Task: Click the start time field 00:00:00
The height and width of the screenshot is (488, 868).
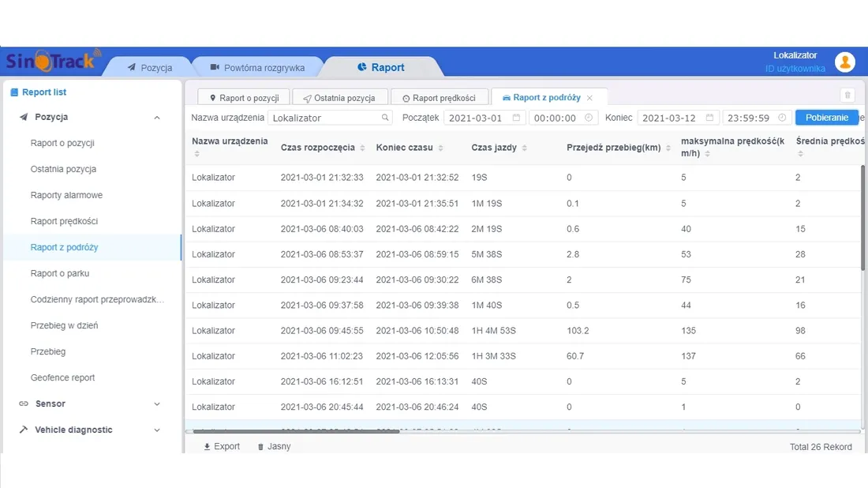Action: coord(563,118)
